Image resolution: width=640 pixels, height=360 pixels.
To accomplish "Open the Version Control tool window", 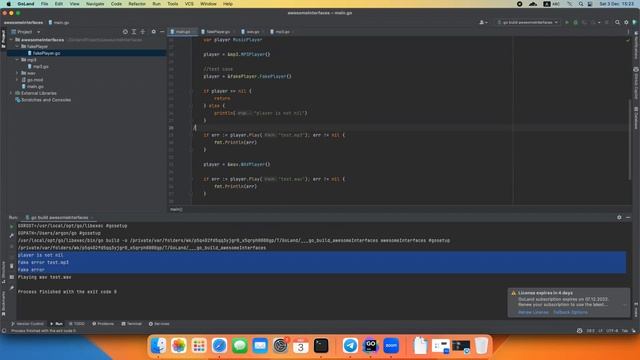I will pyautogui.click(x=27, y=324).
